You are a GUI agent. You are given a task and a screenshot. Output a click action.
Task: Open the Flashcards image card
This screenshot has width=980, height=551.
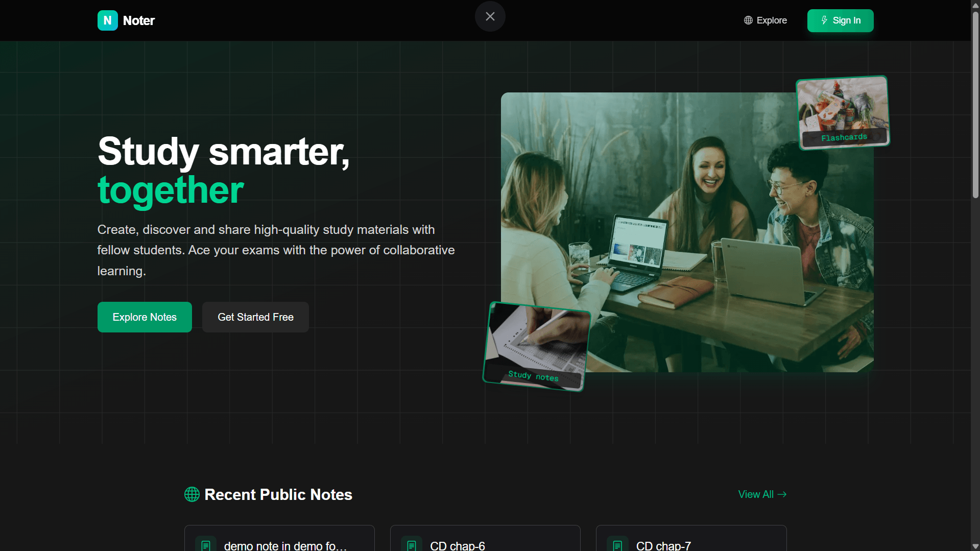coord(842,111)
